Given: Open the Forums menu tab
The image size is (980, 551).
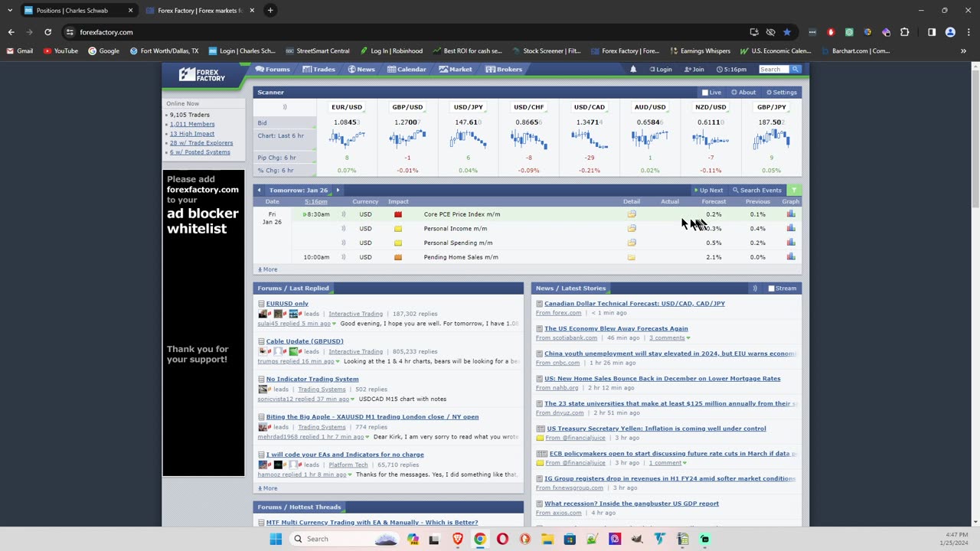Looking at the screenshot, I should 273,70.
